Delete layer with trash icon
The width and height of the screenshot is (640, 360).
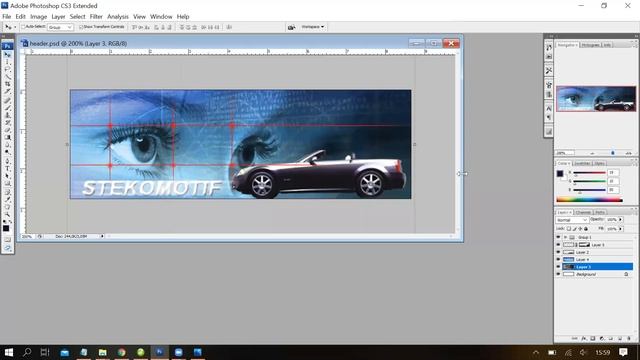pyautogui.click(x=629, y=338)
